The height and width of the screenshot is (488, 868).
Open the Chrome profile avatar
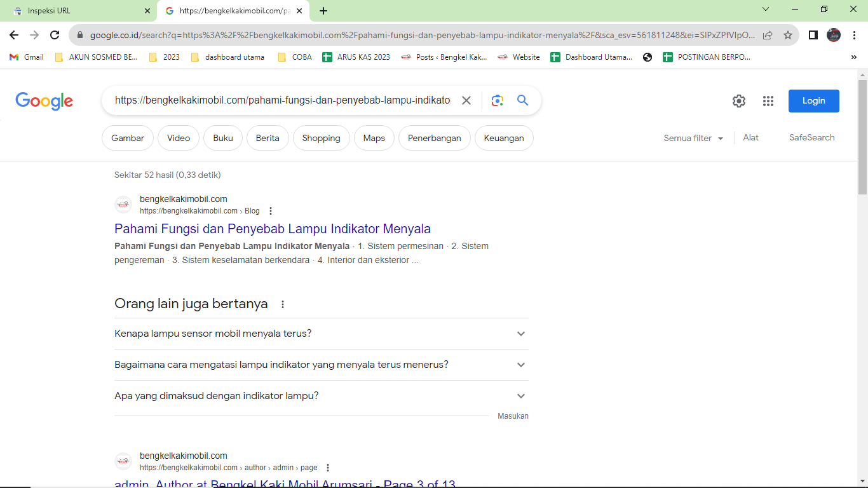tap(834, 35)
